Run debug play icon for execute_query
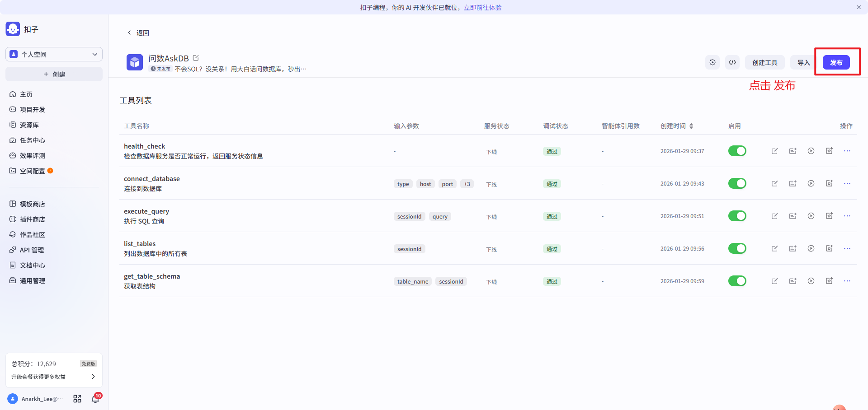 811,216
